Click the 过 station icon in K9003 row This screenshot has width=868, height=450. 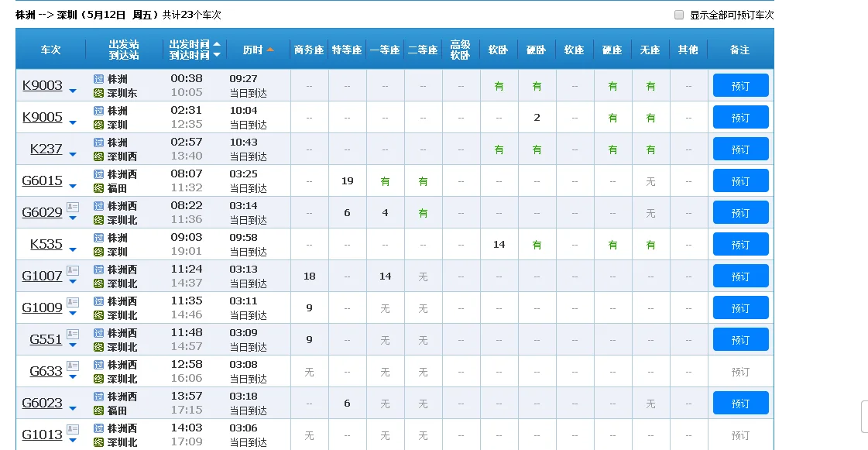[x=98, y=79]
